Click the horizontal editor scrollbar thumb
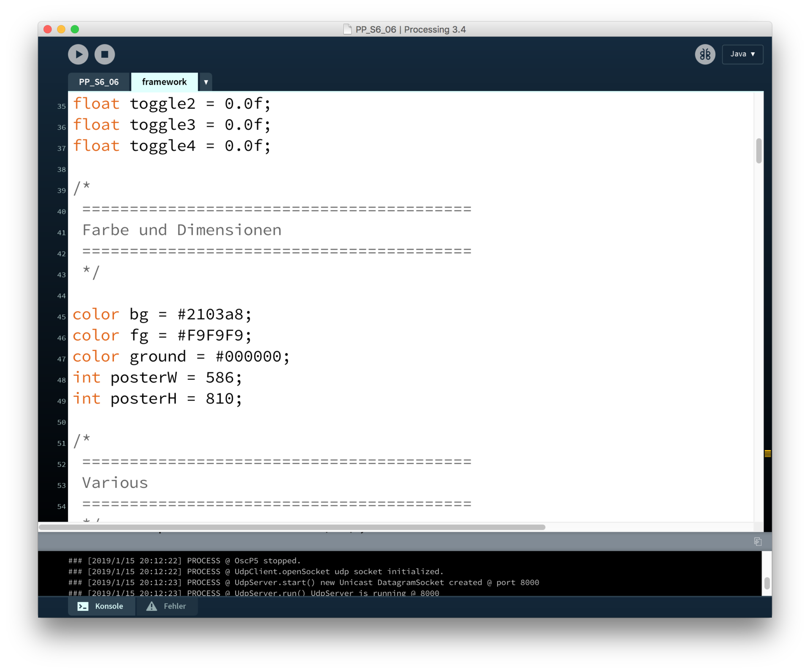810x672 pixels. [x=292, y=527]
